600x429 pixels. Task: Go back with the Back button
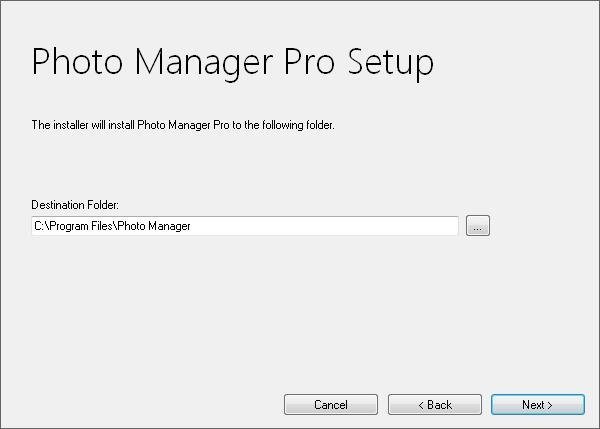pos(435,405)
